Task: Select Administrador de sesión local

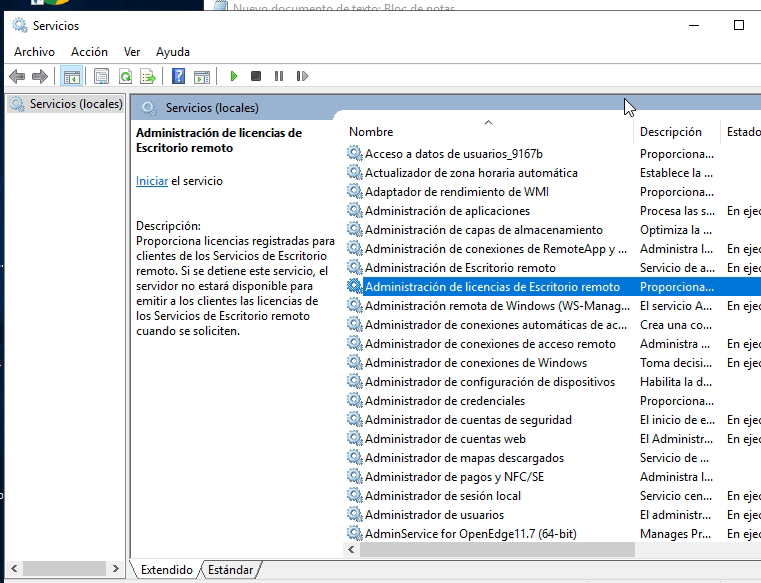Action: [x=443, y=496]
